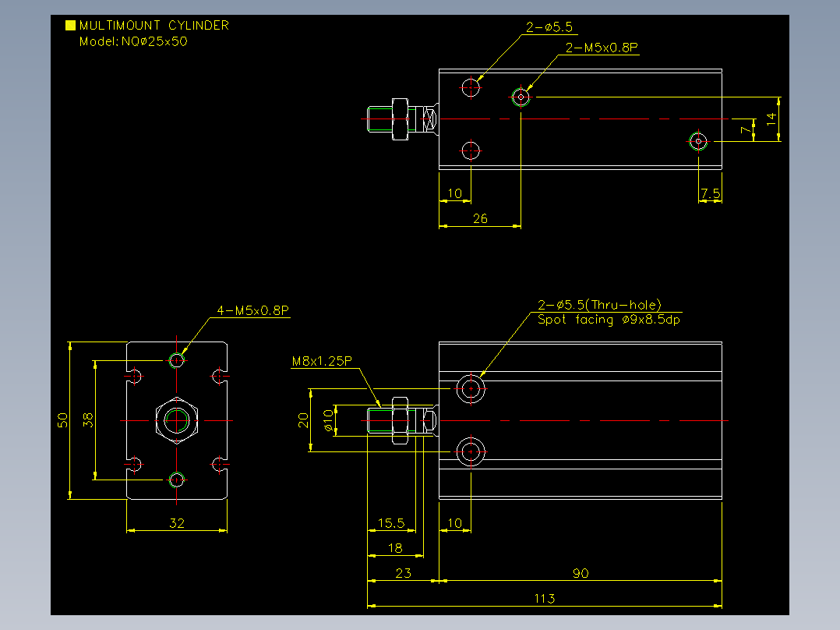The image size is (840, 630).
Task: Select the "113" overall length dimension
Action: click(x=544, y=598)
